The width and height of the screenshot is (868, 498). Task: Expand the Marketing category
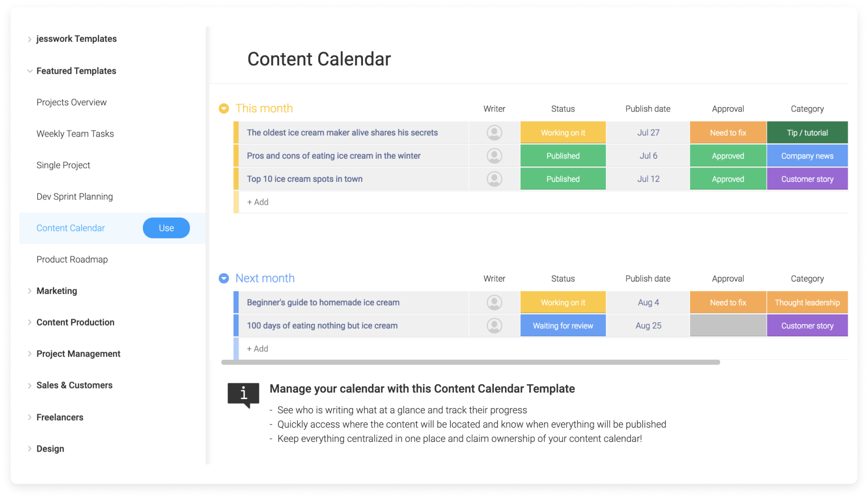30,291
